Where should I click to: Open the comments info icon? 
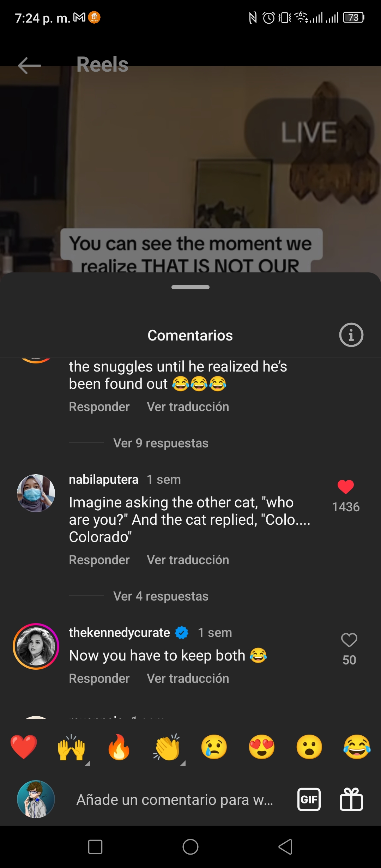pos(351,335)
